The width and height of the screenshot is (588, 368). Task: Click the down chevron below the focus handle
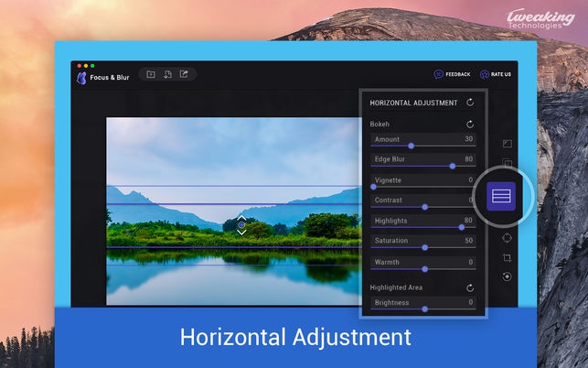(241, 233)
